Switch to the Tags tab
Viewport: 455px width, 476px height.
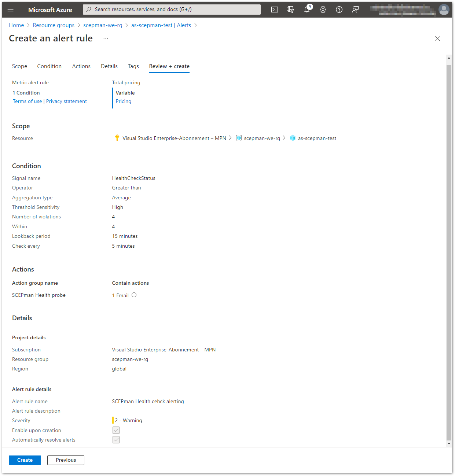point(133,66)
